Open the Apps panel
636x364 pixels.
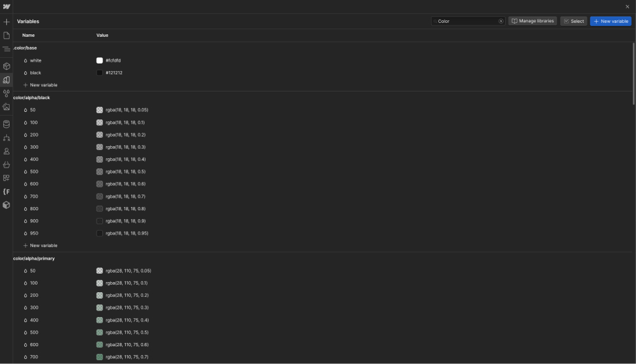pyautogui.click(x=6, y=178)
